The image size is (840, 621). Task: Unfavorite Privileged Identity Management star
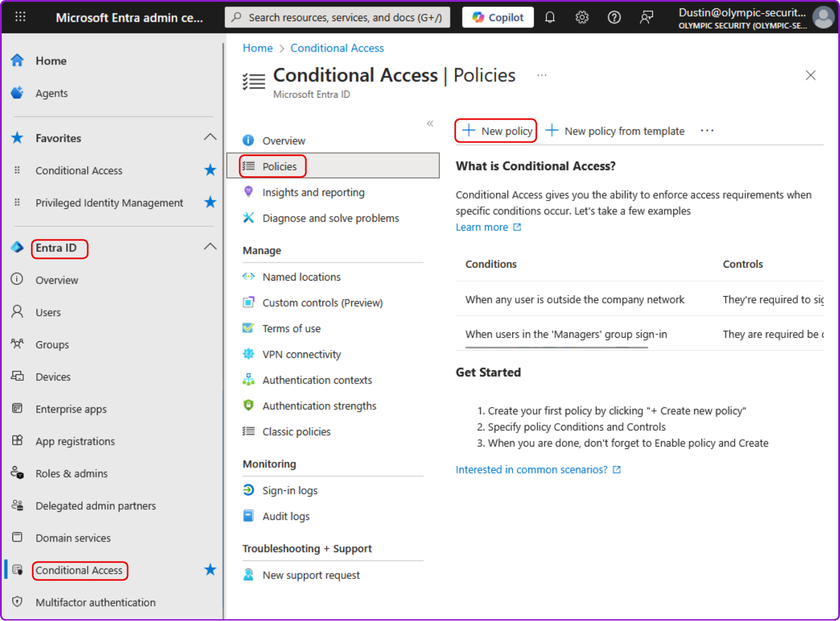click(x=210, y=203)
